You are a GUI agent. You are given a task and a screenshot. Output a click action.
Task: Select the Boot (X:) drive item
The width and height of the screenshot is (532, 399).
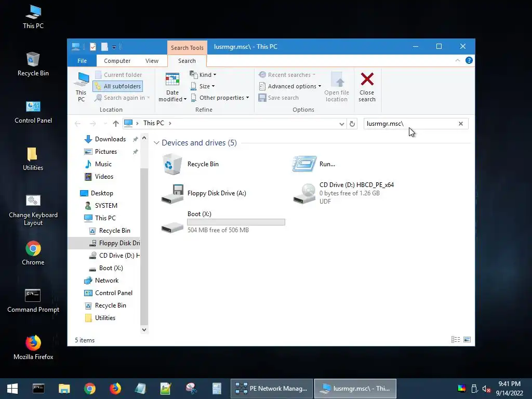coord(222,222)
